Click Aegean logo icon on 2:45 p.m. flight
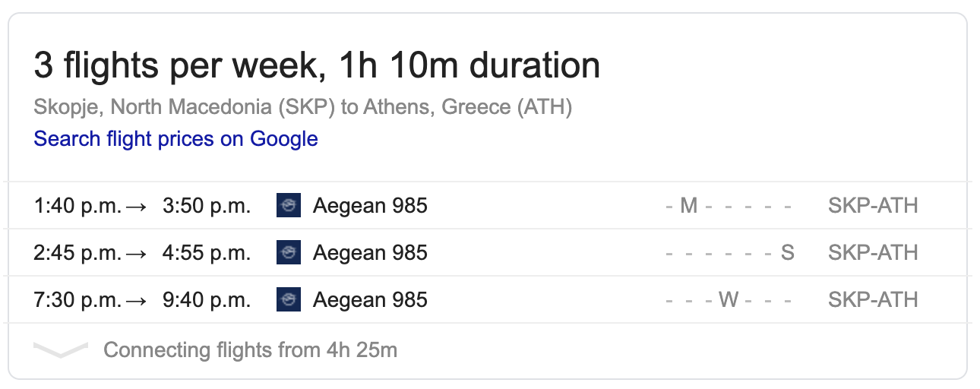The height and width of the screenshot is (389, 980). (x=289, y=252)
